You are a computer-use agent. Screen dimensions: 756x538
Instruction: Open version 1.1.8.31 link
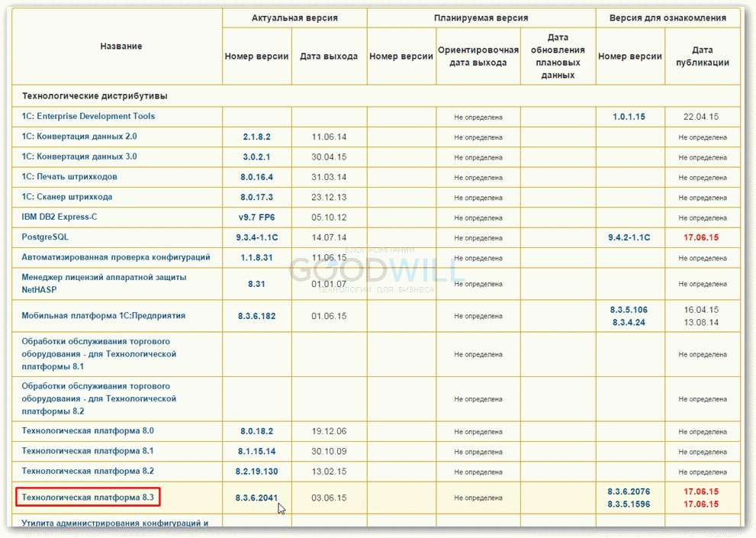point(257,258)
